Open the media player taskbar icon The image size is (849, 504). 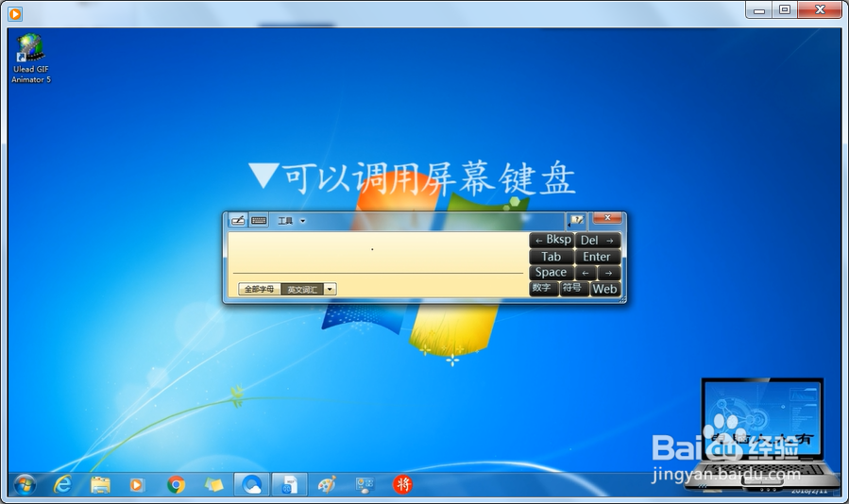point(137,484)
